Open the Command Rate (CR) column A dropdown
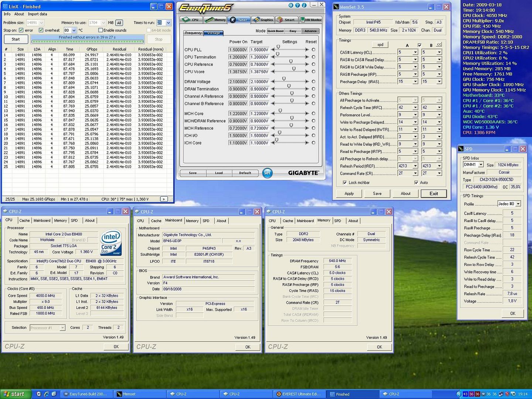Viewport: 532px width, 399px height. [x=415, y=173]
